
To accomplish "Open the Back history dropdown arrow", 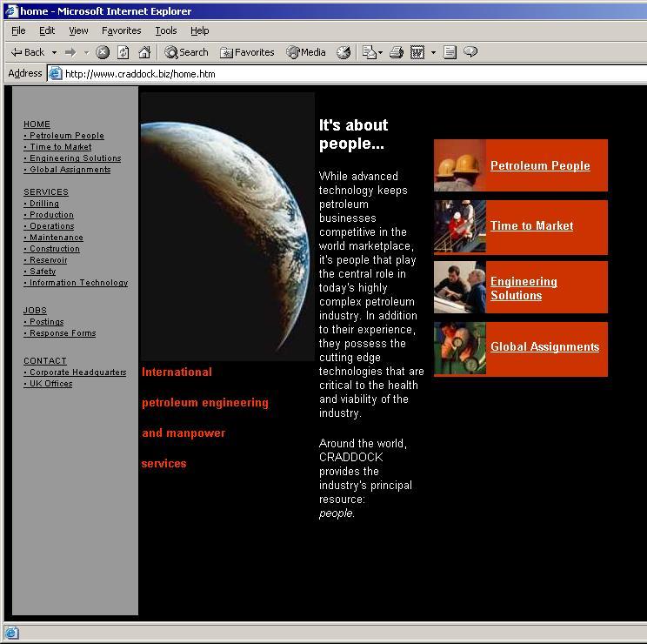I will pyautogui.click(x=54, y=52).
